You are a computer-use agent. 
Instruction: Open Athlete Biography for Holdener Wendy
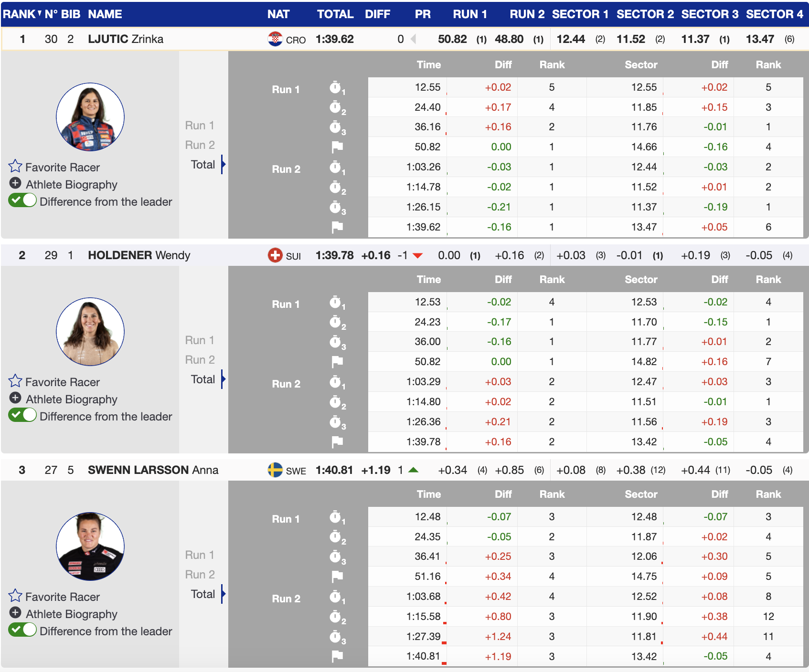[15, 399]
